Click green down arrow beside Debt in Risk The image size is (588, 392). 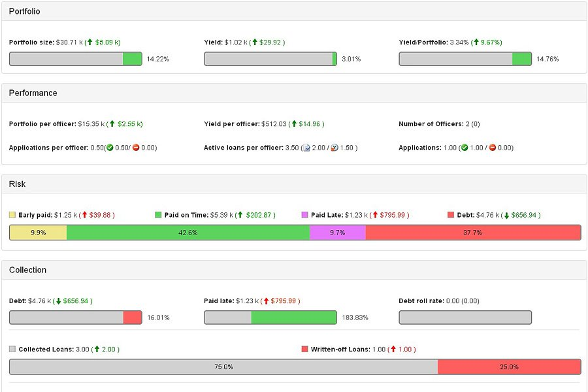click(506, 215)
